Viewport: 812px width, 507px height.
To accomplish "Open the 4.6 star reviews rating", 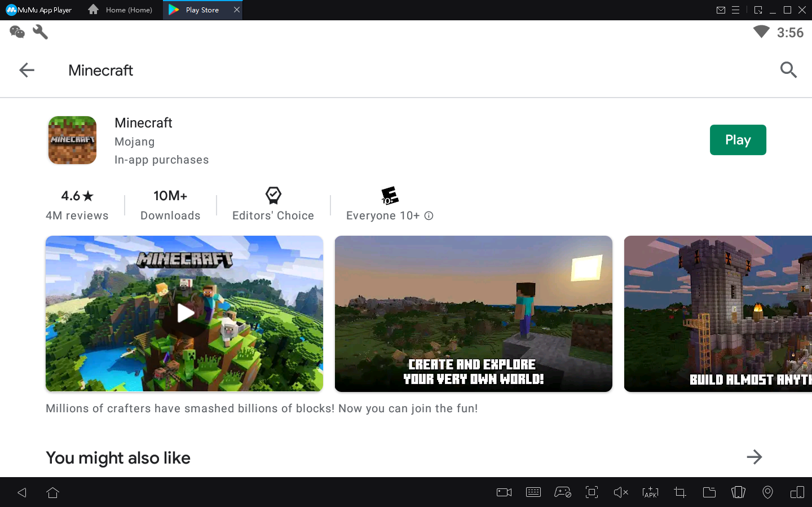I will click(x=77, y=205).
